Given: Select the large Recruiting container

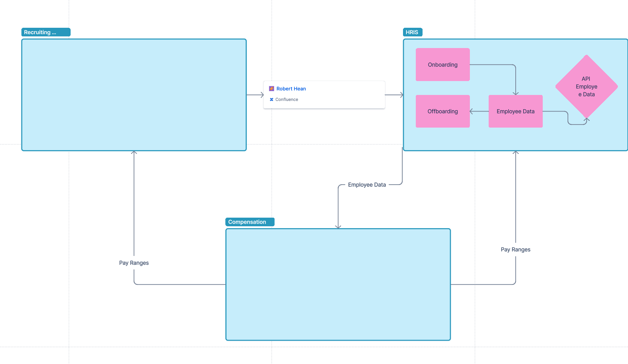Looking at the screenshot, I should pyautogui.click(x=134, y=94).
